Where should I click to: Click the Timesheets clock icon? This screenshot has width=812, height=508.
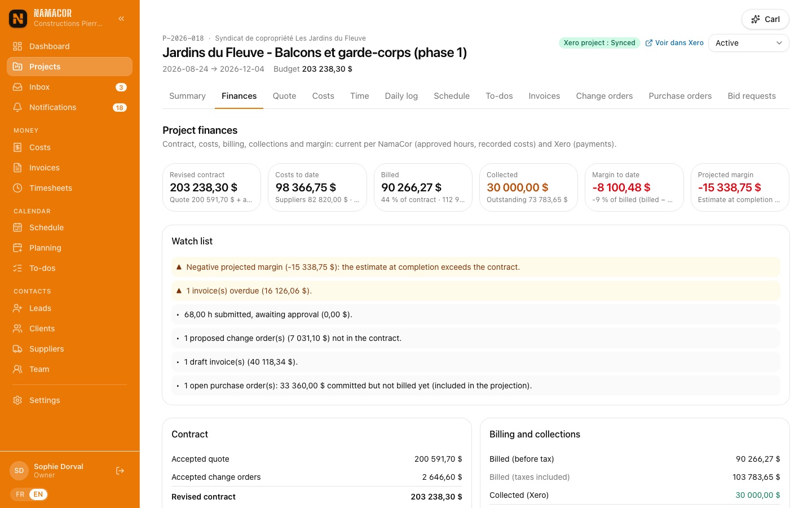coord(17,188)
